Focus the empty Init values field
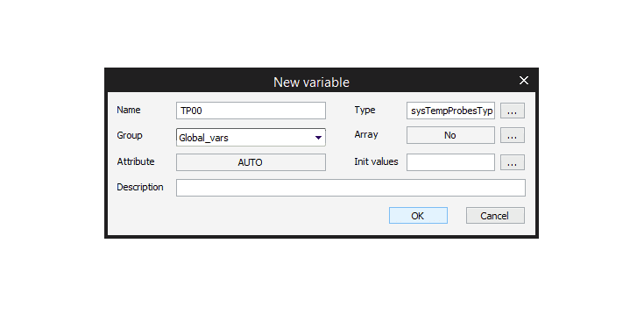644x322 pixels. pyautogui.click(x=450, y=162)
